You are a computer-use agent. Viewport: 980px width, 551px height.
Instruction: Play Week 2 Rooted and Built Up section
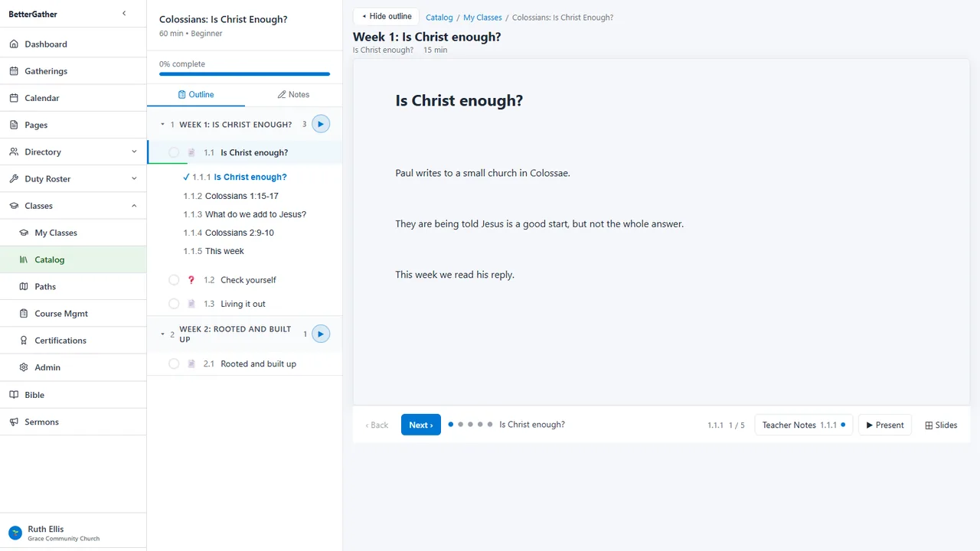pos(321,334)
